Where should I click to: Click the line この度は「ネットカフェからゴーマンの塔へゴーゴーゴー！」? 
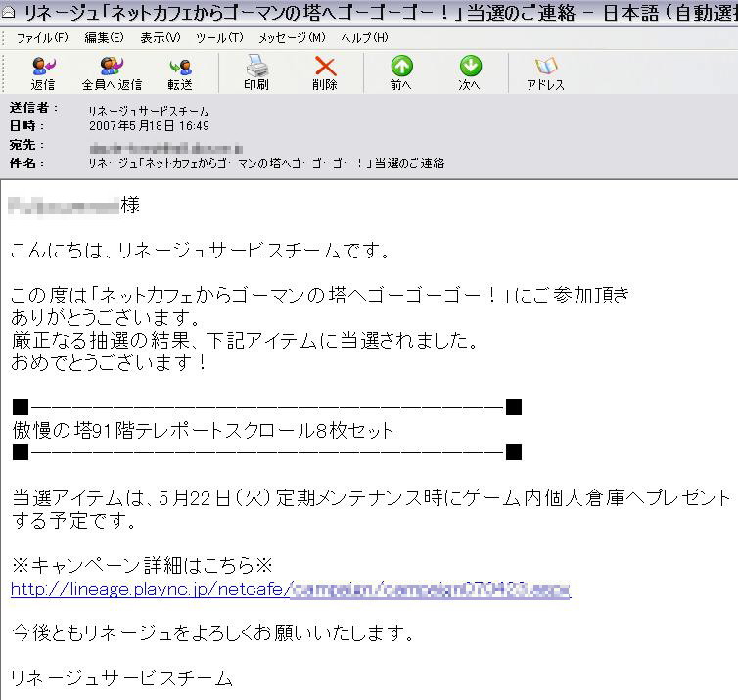320,295
